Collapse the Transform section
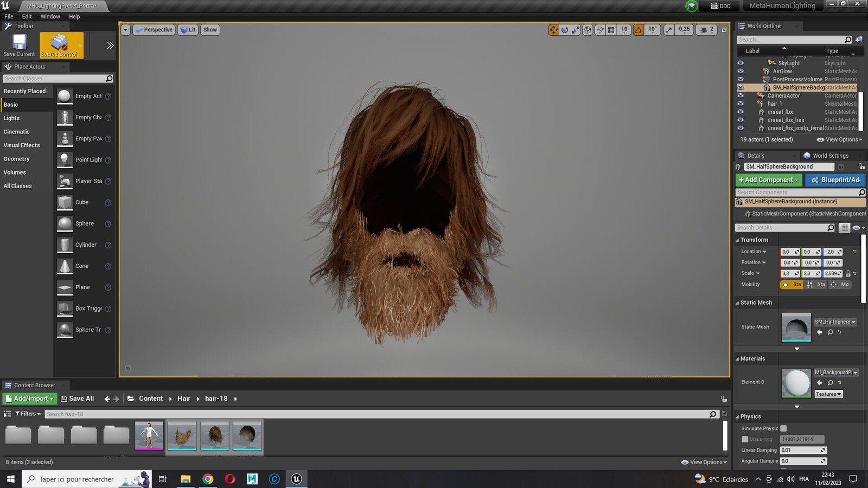Viewport: 868px width, 488px height. click(x=751, y=240)
